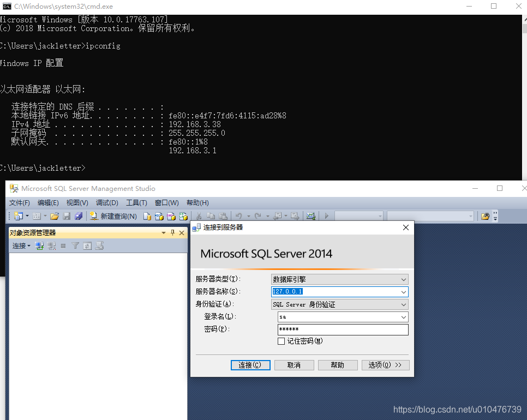Open the second wide toolbar combo box
Viewport: 527px width, 420px height.
coord(430,216)
